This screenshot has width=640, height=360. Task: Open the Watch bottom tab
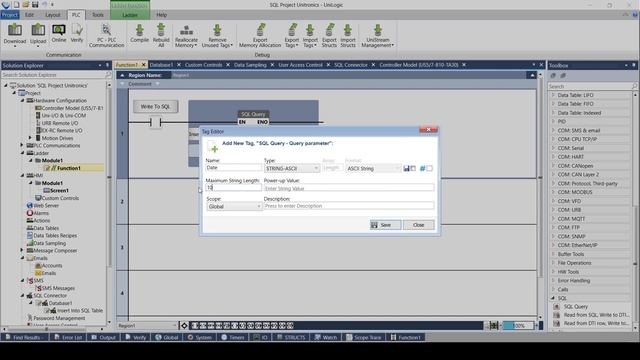326,338
